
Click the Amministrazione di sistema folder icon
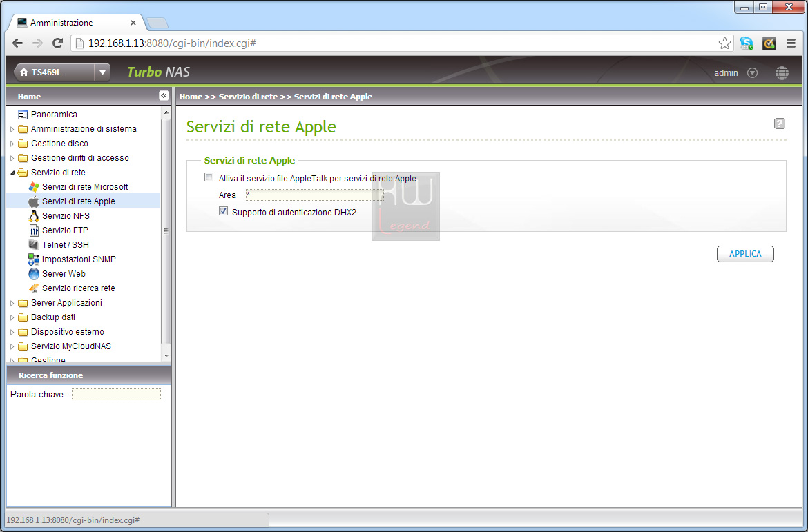[x=23, y=129]
